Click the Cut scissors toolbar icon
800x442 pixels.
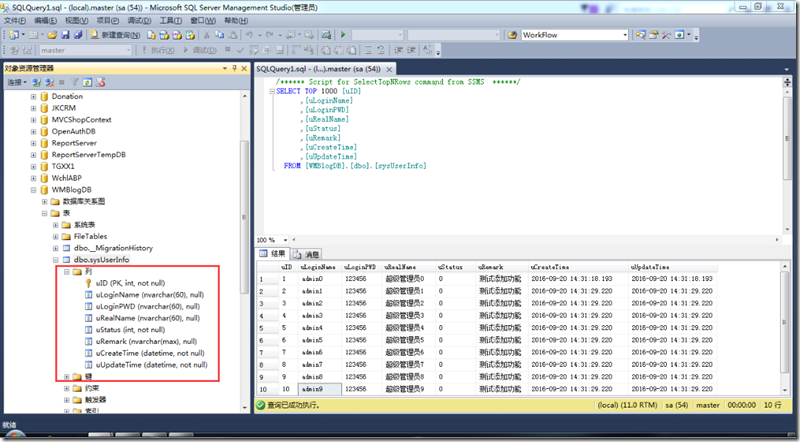pos(207,35)
